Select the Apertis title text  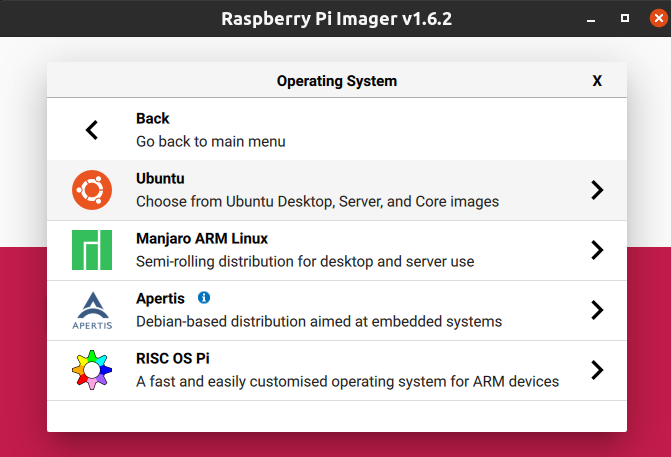click(160, 299)
